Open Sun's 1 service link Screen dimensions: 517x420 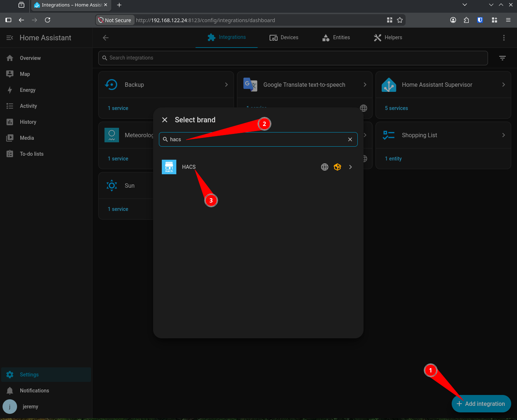click(x=118, y=209)
